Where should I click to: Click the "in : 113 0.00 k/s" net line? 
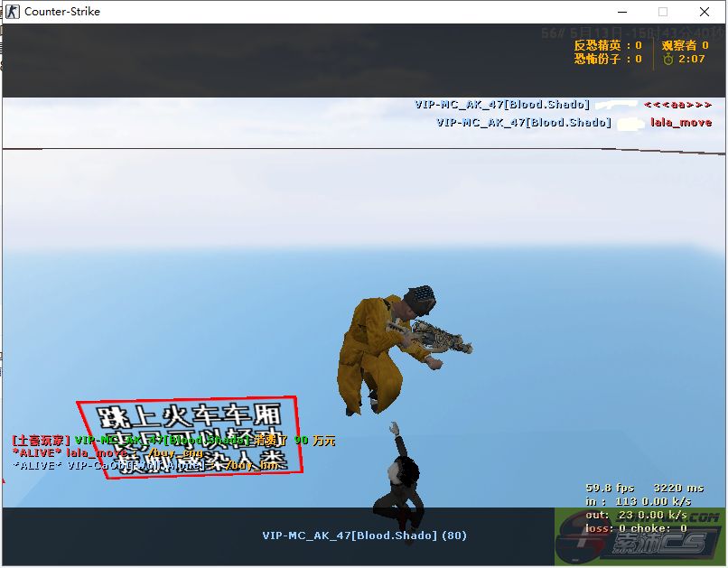tap(638, 502)
